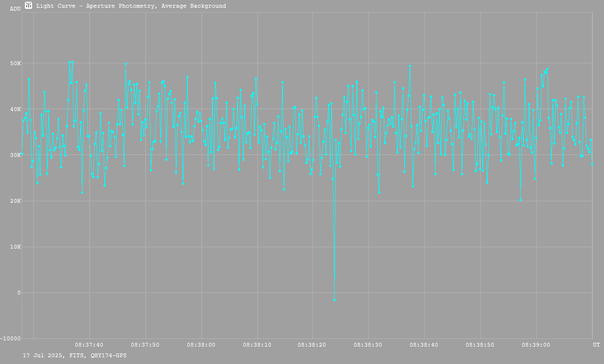Viewport: 604px width, 364px height.
Task: Click the 08:37:40 time axis label
Action: [x=89, y=345]
